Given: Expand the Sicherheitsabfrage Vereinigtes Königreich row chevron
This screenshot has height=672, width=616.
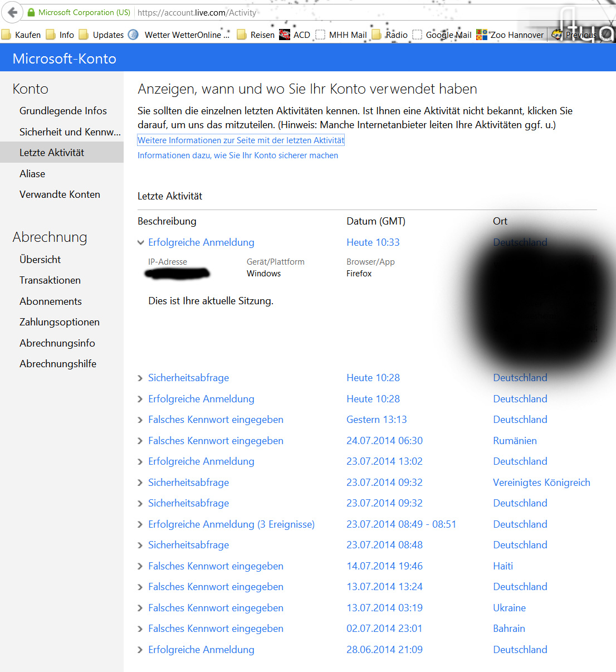Looking at the screenshot, I should pos(140,483).
